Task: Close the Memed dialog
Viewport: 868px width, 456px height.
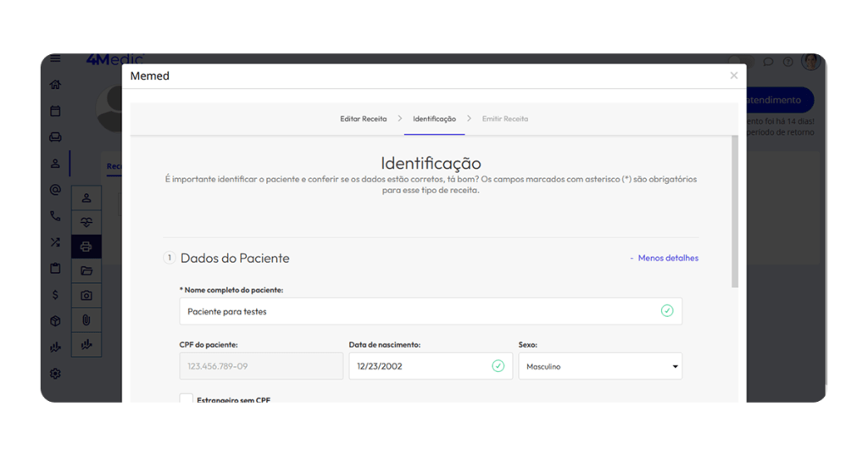Action: [734, 75]
